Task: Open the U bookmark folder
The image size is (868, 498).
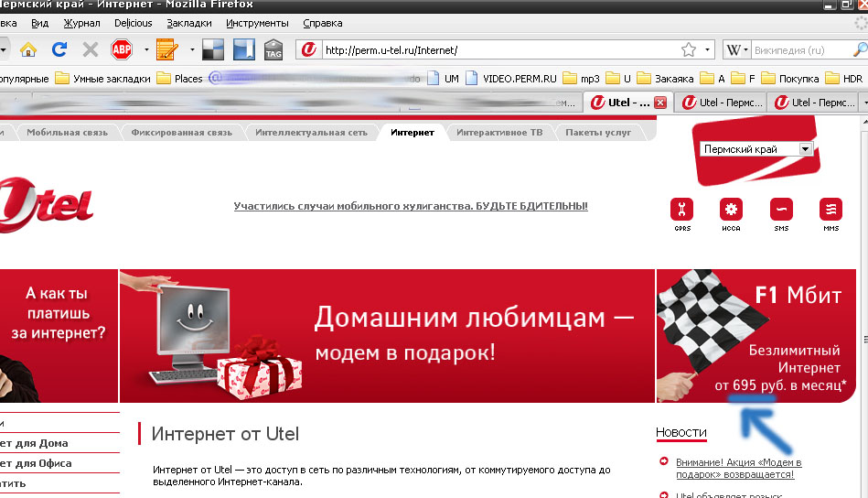Action: [x=618, y=79]
